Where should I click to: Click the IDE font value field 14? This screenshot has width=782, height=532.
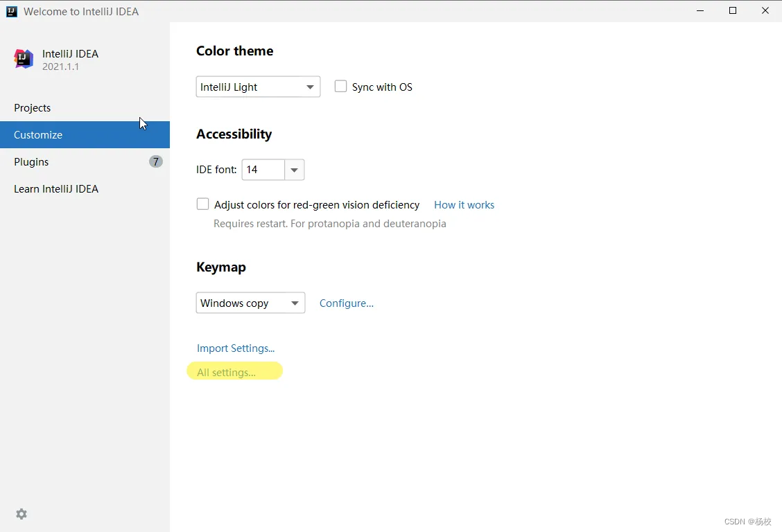tap(263, 170)
